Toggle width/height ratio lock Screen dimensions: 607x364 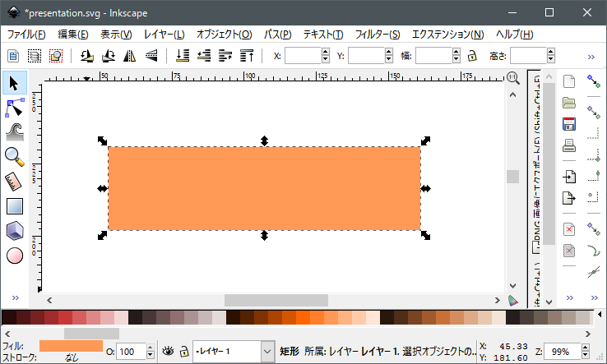click(472, 56)
